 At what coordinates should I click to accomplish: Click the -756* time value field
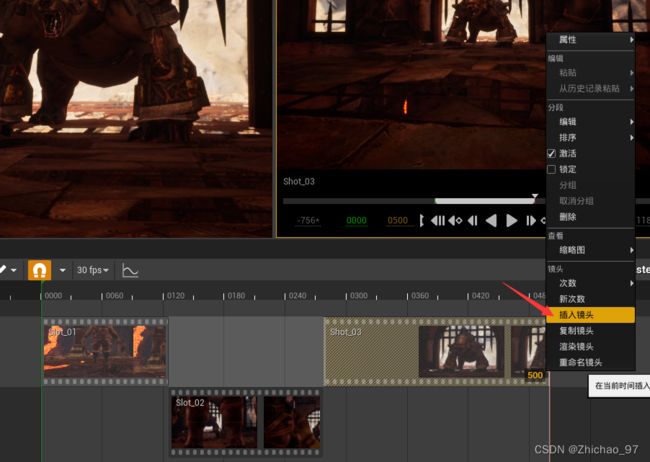pos(308,221)
